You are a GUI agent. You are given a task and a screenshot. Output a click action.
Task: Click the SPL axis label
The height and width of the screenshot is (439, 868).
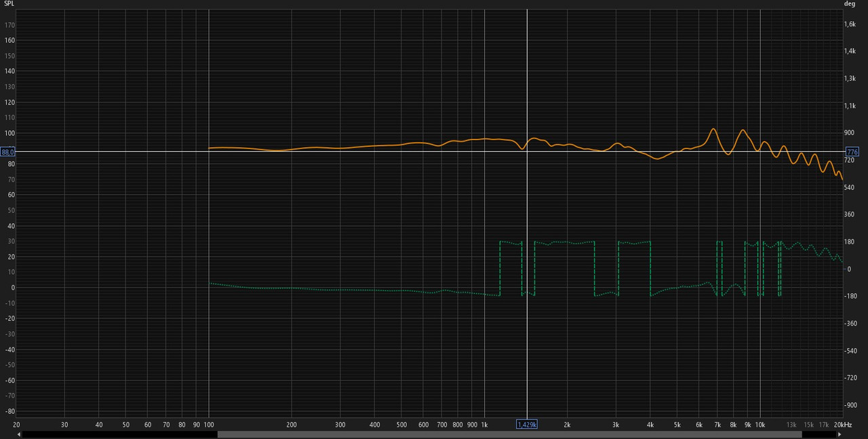click(x=8, y=3)
